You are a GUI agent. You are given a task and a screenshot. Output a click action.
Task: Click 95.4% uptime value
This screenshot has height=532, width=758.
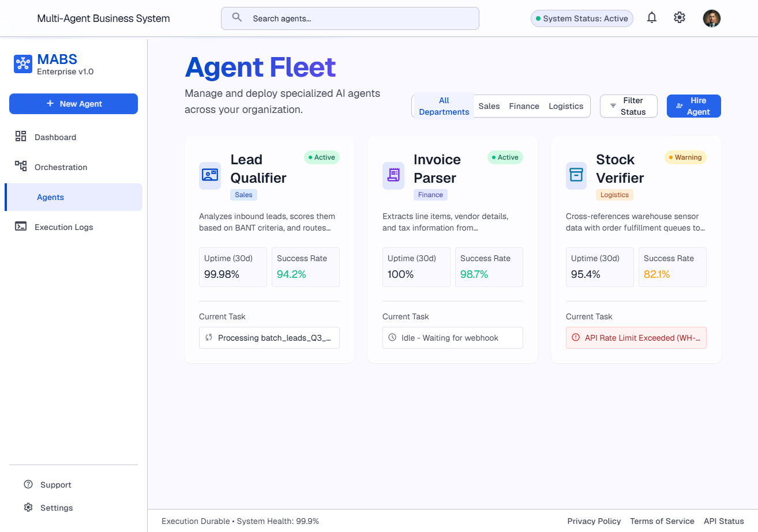(x=586, y=274)
